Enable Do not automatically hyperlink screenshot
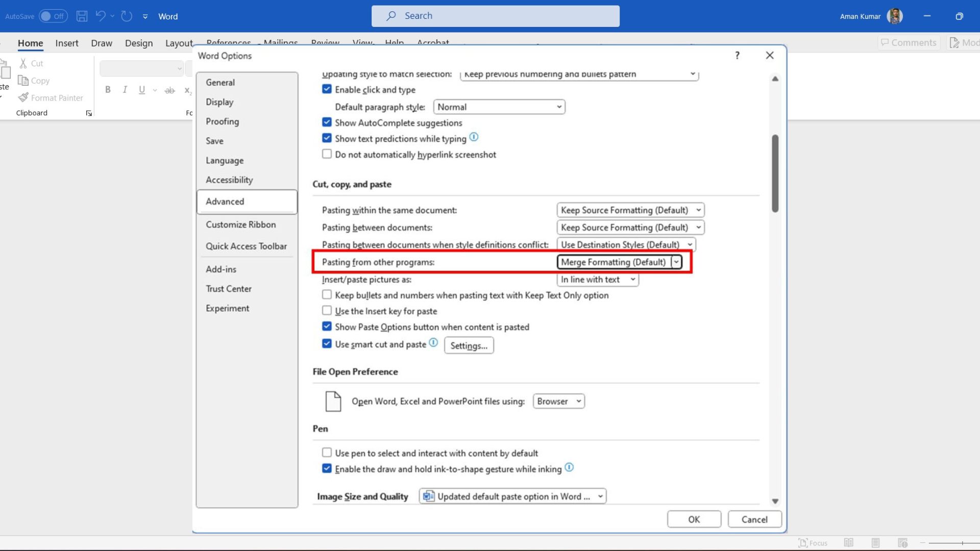Screen dimensions: 980x551 [326, 154]
